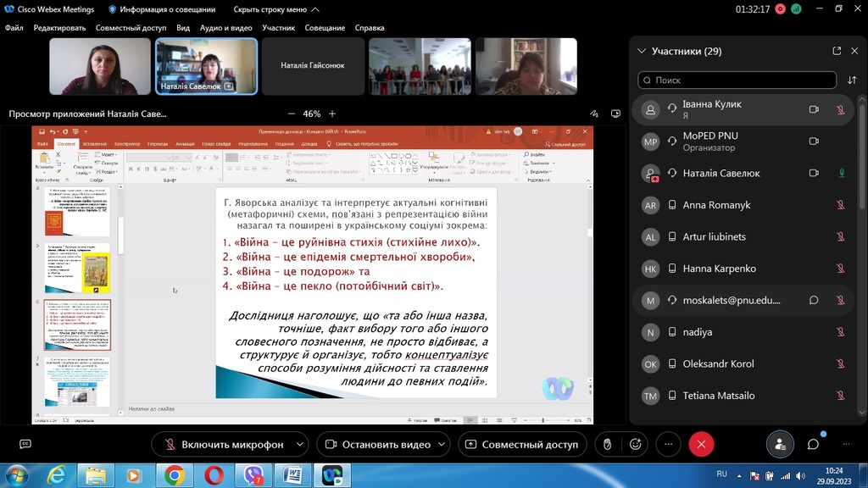Click the leave meeting red button

pyautogui.click(x=701, y=444)
